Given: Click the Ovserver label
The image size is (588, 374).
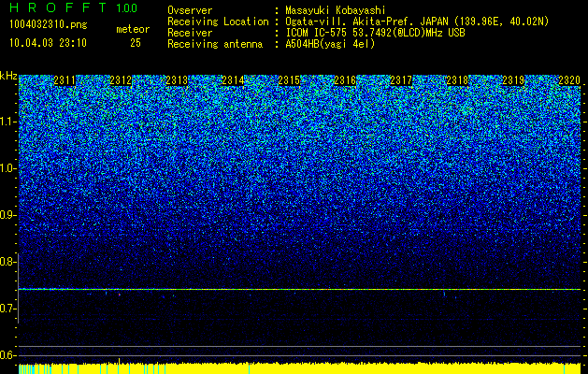Looking at the screenshot, I should coord(190,10).
